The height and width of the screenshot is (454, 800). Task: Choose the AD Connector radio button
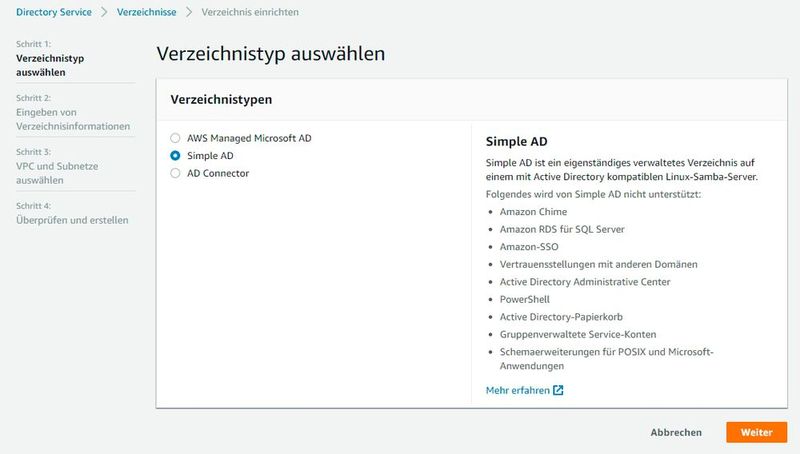175,173
